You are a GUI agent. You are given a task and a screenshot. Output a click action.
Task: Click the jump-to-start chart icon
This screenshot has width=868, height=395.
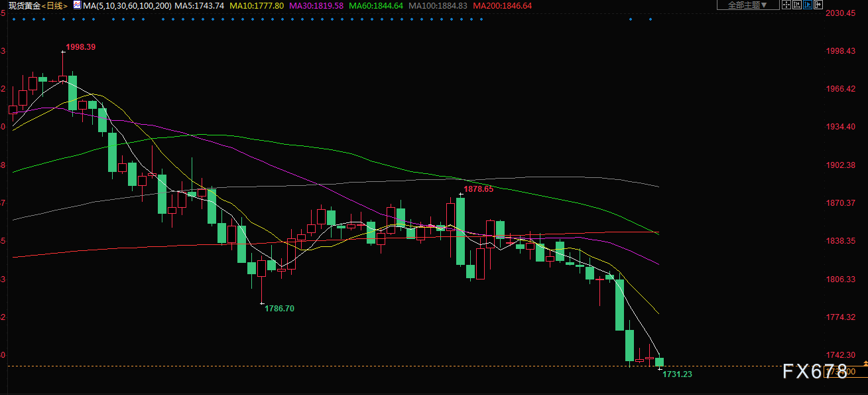(796, 5)
